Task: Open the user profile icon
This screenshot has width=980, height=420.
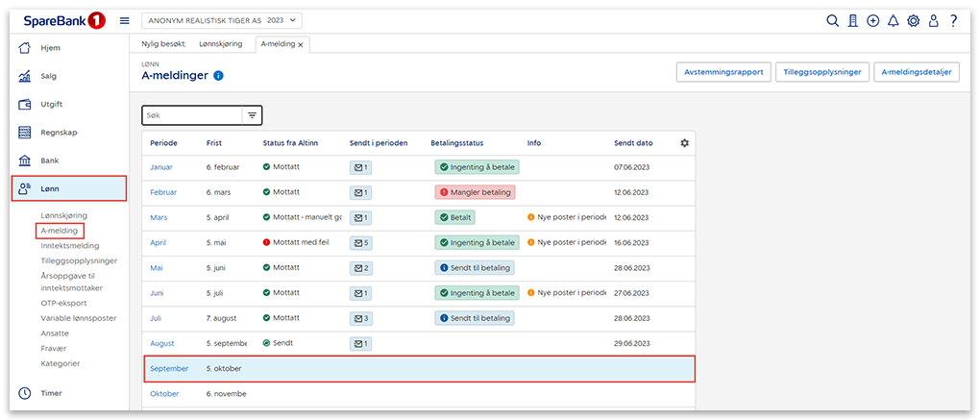Action: [933, 20]
